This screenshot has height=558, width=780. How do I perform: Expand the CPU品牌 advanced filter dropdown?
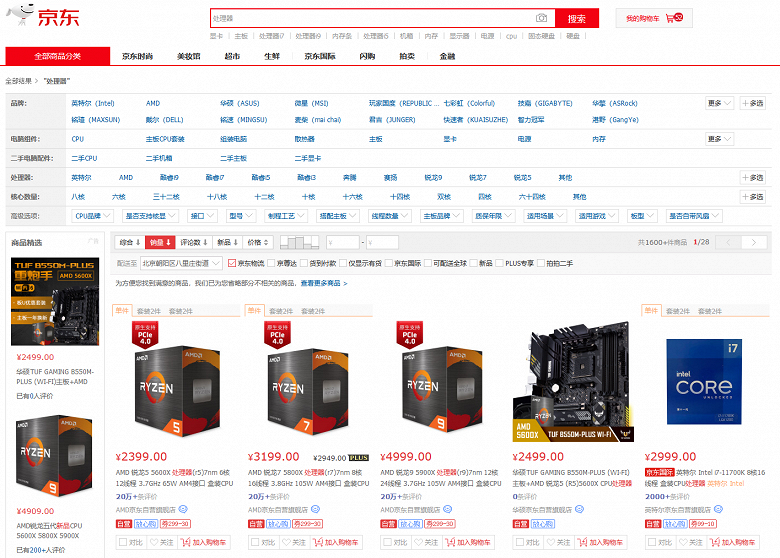[93, 216]
